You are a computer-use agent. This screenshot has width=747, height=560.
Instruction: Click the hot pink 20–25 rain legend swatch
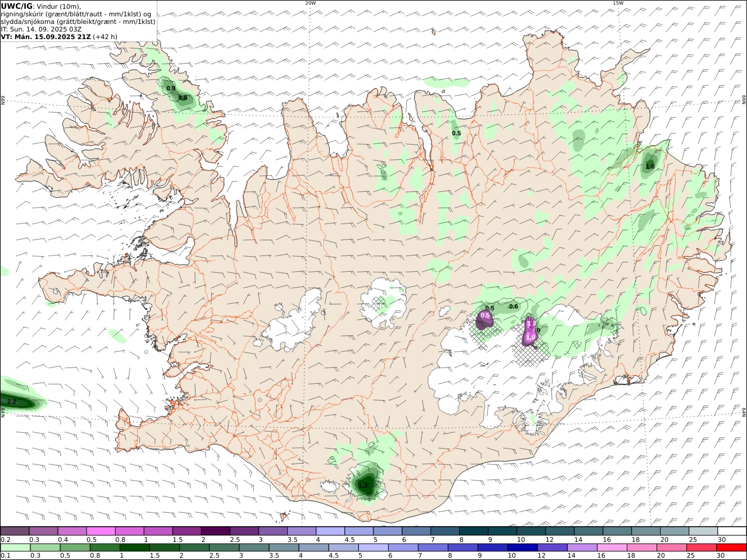coord(671,548)
